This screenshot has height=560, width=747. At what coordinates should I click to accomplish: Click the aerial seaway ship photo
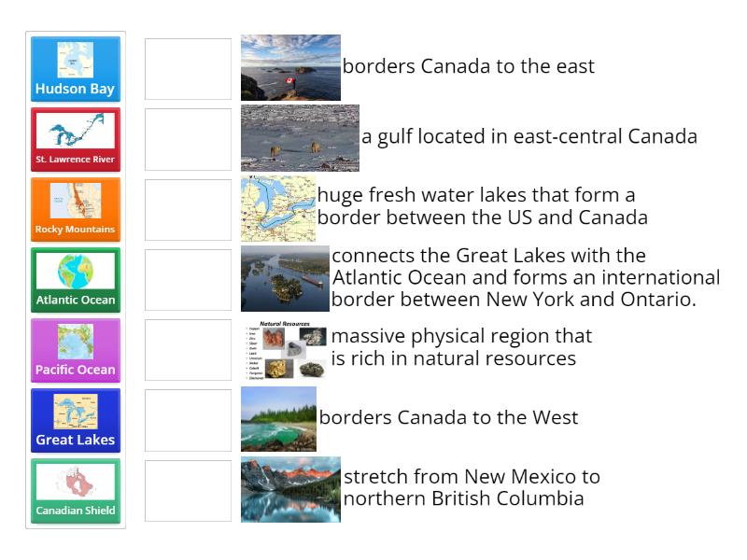pos(285,278)
